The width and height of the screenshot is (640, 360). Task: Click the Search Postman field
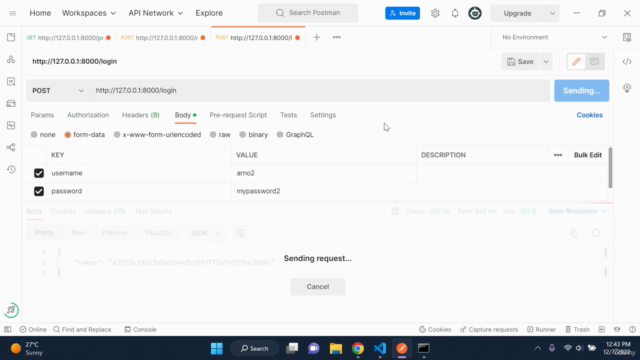point(308,13)
